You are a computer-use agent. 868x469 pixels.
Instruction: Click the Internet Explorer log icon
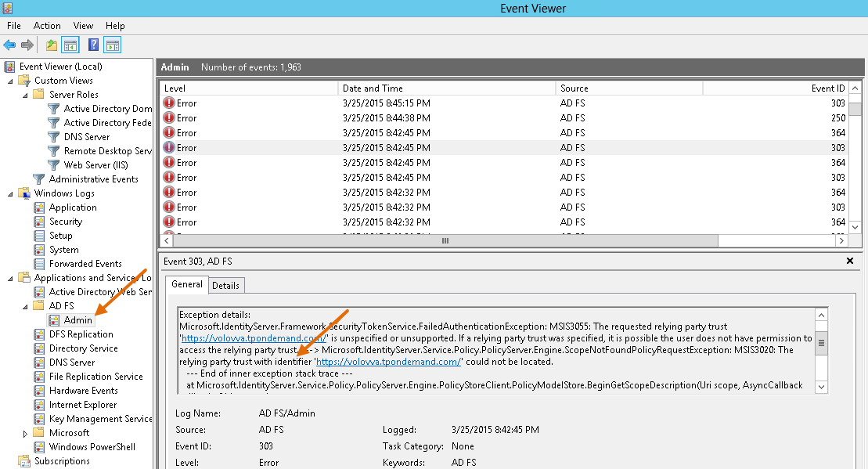39,405
